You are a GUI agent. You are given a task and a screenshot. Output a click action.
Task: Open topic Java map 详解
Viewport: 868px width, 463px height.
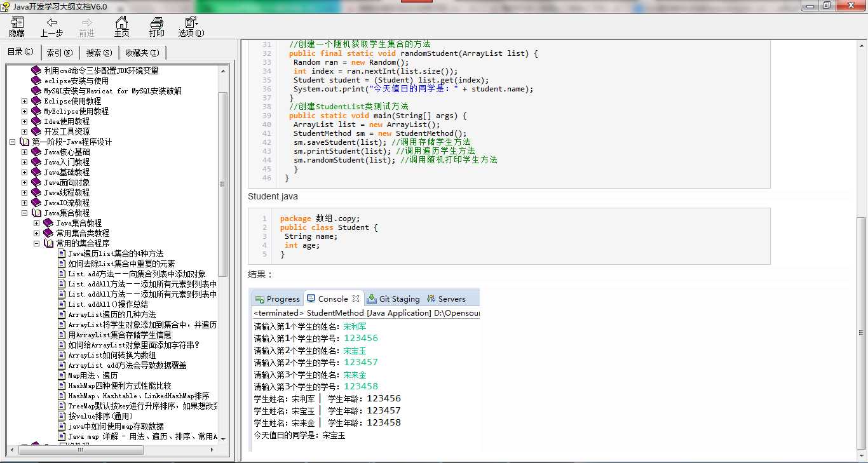pos(142,436)
